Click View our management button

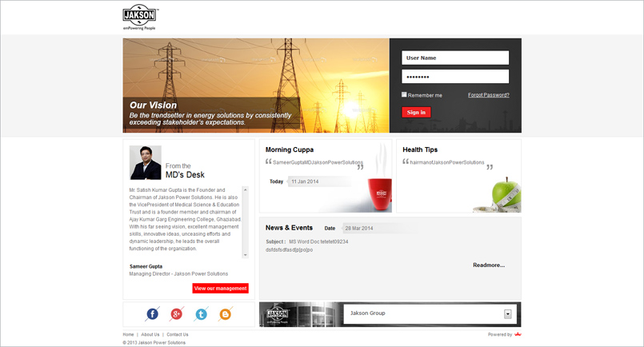[x=221, y=289]
